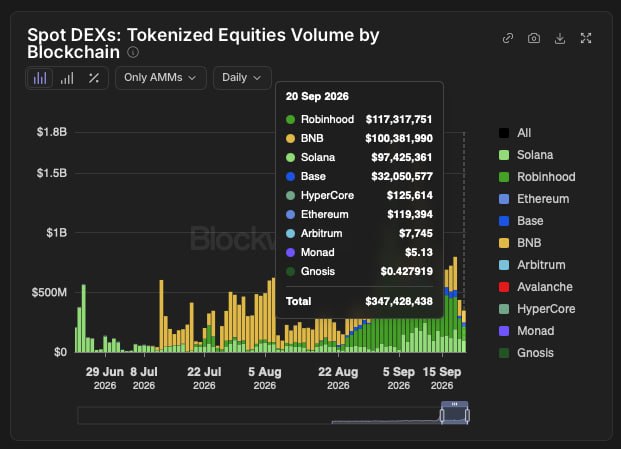Viewport: 621px width, 449px height.
Task: Take a chart snapshot with the camera icon
Action: click(534, 38)
